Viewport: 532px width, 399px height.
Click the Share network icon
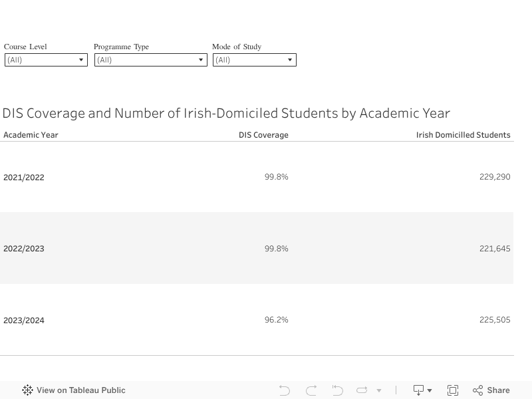coord(477,390)
